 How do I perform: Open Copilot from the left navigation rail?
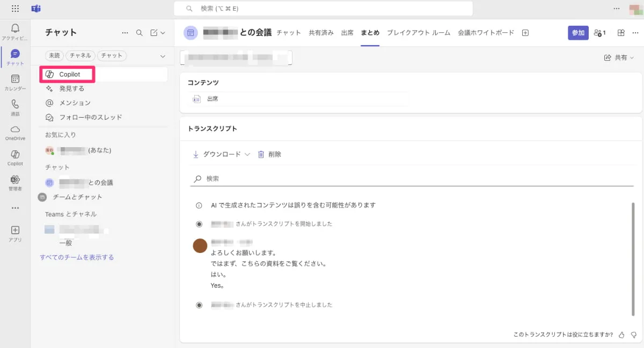(15, 157)
